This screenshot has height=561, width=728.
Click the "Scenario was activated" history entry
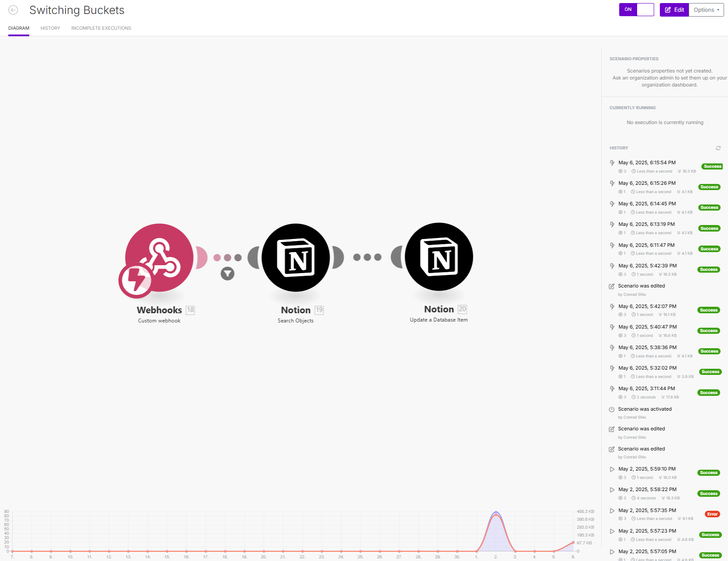(x=645, y=409)
